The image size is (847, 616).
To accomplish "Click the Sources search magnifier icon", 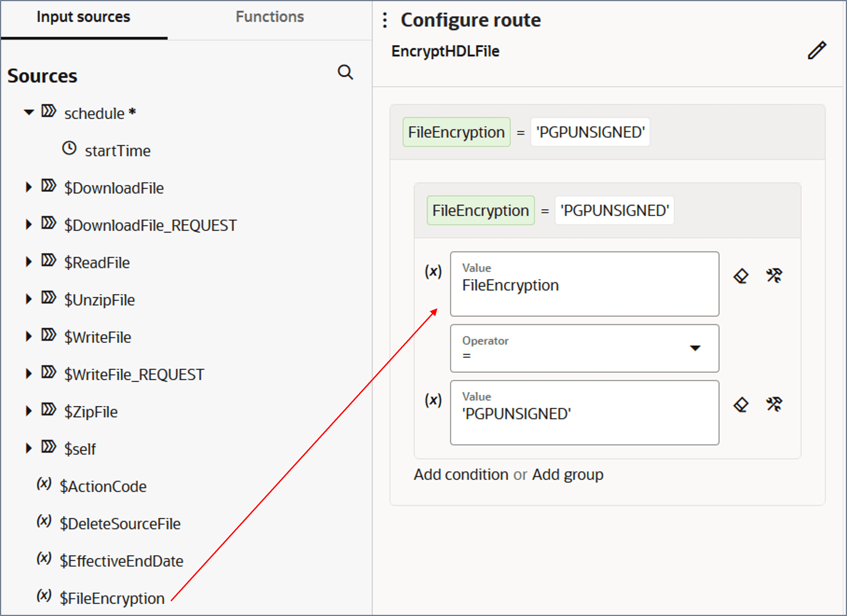I will click(345, 72).
